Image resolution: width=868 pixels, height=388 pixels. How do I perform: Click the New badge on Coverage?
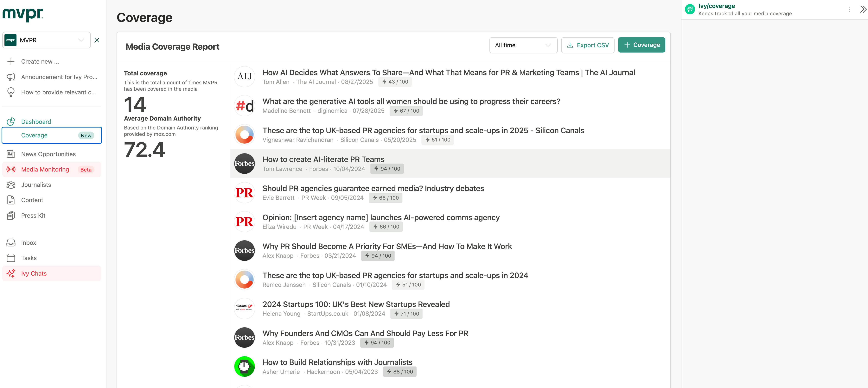point(86,135)
